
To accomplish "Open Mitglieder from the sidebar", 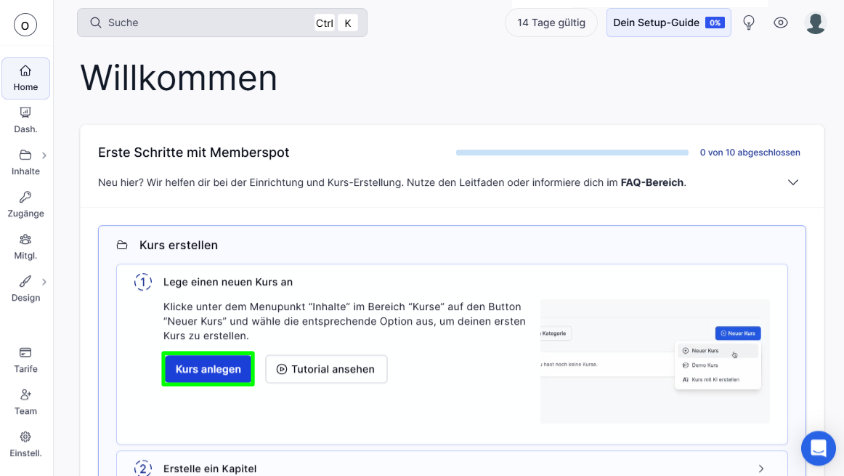I will 25,247.
